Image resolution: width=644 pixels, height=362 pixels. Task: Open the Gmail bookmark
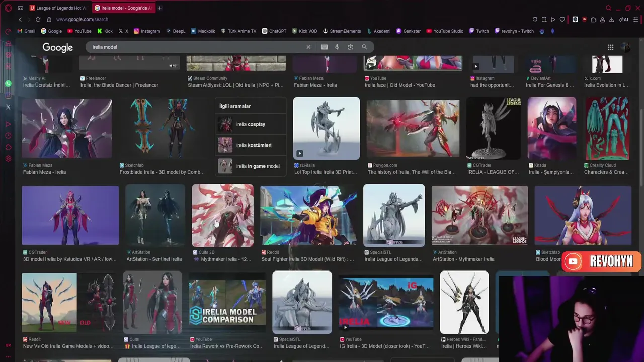26,31
